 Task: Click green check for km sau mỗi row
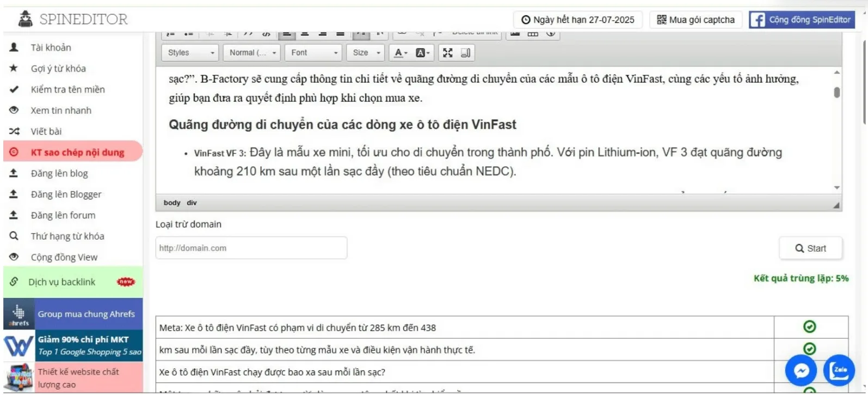(x=810, y=349)
